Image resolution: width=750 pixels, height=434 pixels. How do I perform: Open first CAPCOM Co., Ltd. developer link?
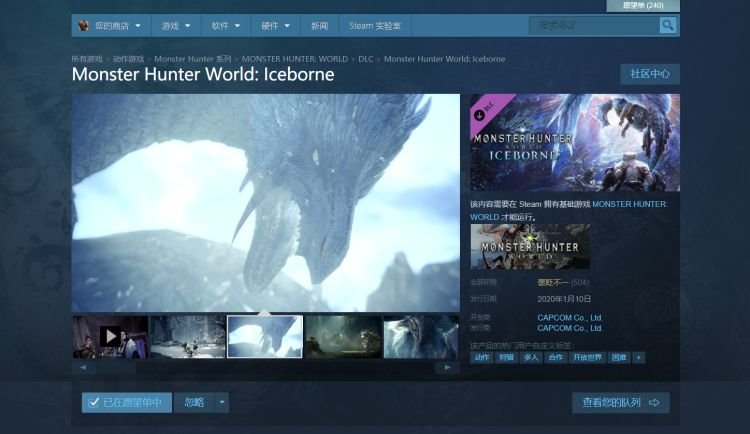[570, 318]
